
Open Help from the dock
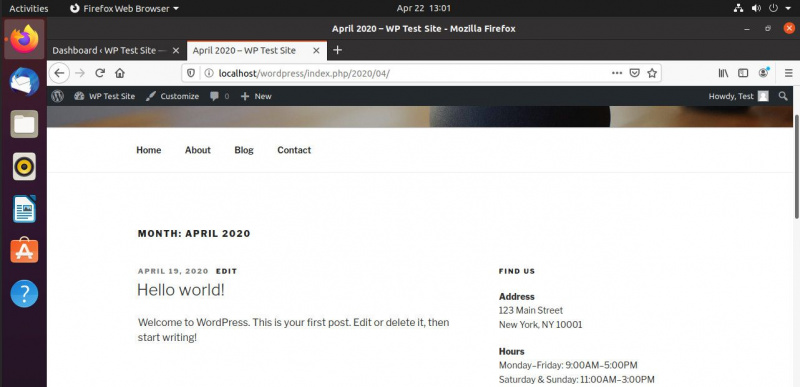24,293
